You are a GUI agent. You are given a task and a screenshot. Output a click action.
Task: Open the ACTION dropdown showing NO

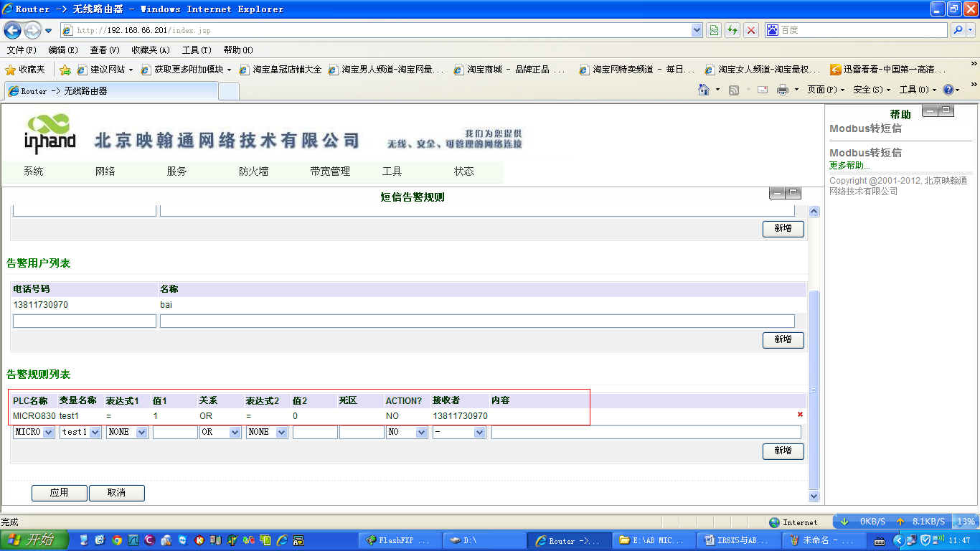407,433
